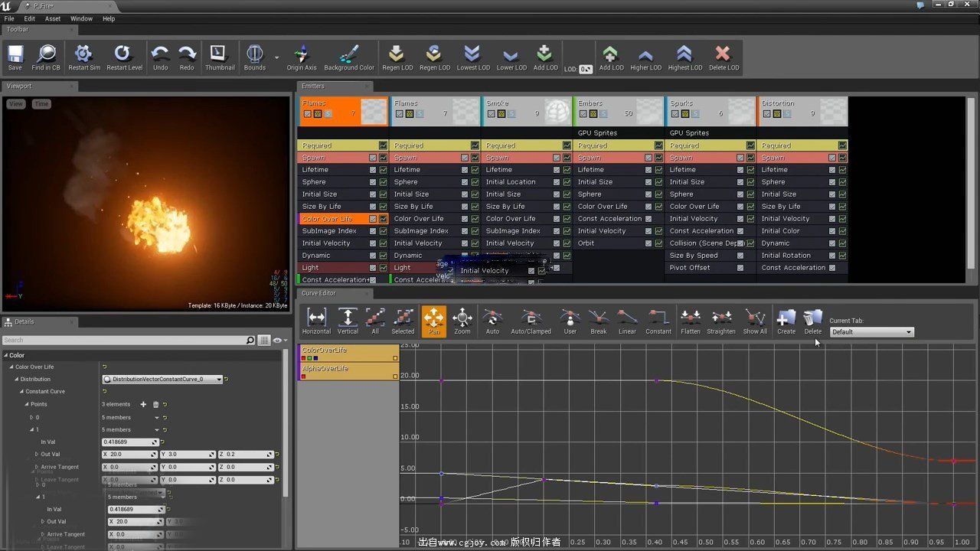Toggle Color Over Life checkbox in first Flames
This screenshot has width=980, height=551.
pos(373,219)
